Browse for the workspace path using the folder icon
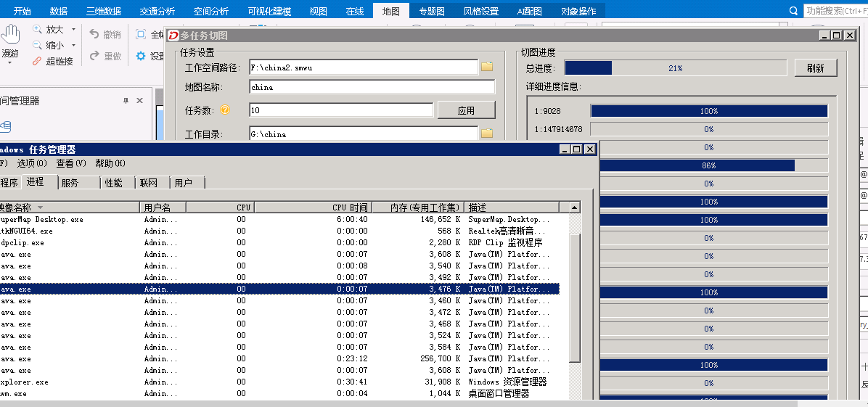Image resolution: width=868 pixels, height=407 pixels. click(x=486, y=67)
